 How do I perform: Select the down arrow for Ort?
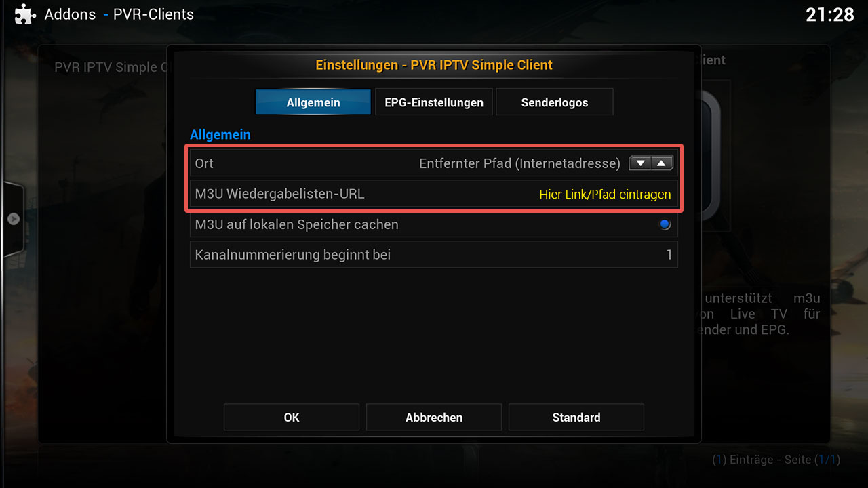pyautogui.click(x=640, y=163)
